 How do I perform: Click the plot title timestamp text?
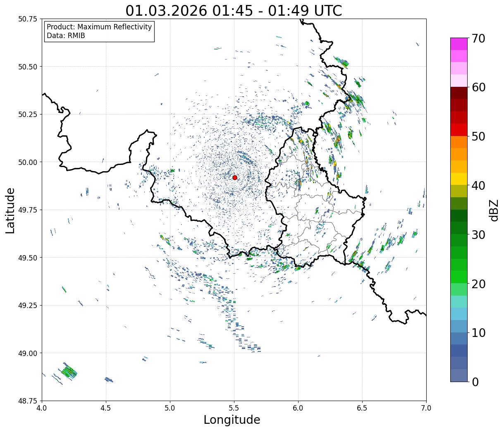coord(234,10)
